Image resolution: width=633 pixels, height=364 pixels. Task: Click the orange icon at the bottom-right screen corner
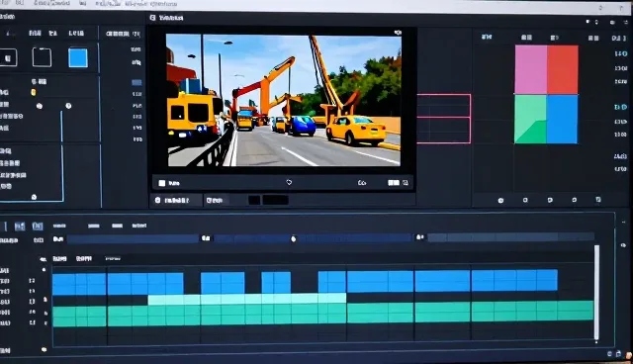coord(629,355)
